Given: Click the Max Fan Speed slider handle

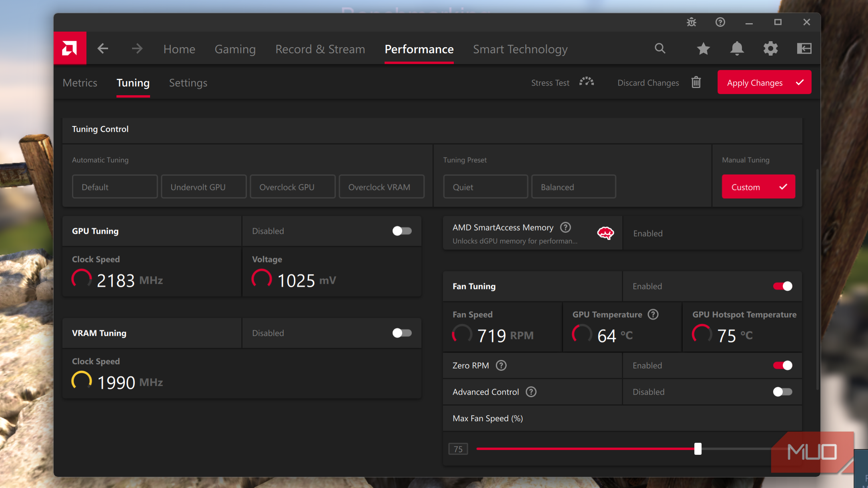Looking at the screenshot, I should click(x=698, y=449).
